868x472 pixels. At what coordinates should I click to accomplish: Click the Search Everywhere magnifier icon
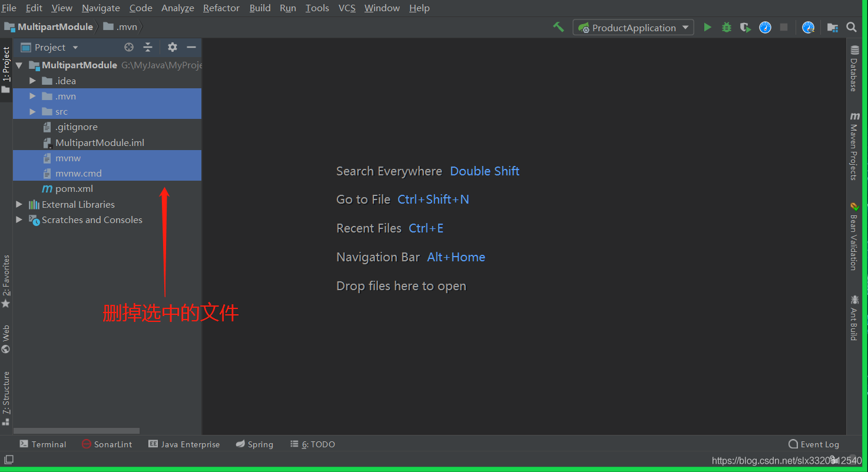pos(852,27)
